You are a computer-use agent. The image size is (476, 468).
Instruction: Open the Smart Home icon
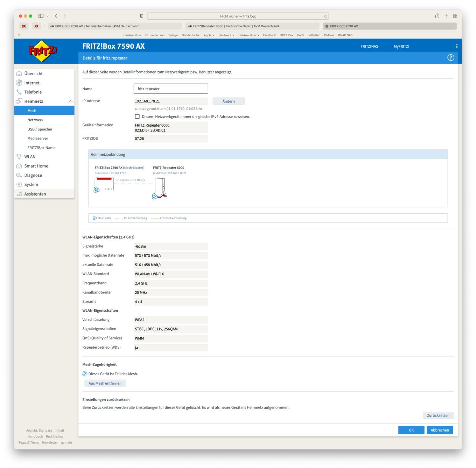19,166
